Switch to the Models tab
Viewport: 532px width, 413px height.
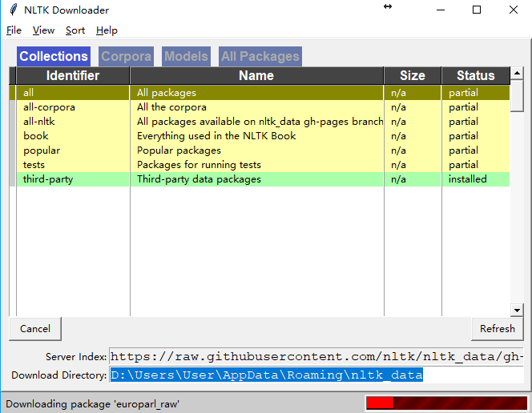[x=186, y=56]
